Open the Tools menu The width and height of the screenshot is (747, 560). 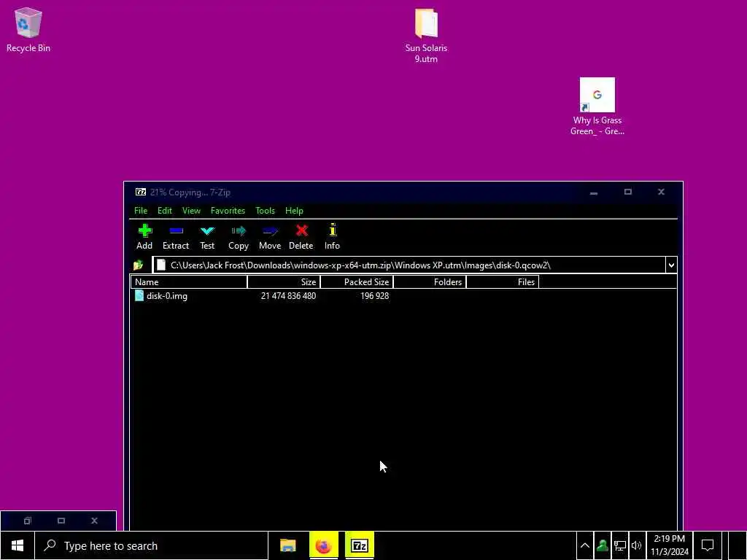265,211
